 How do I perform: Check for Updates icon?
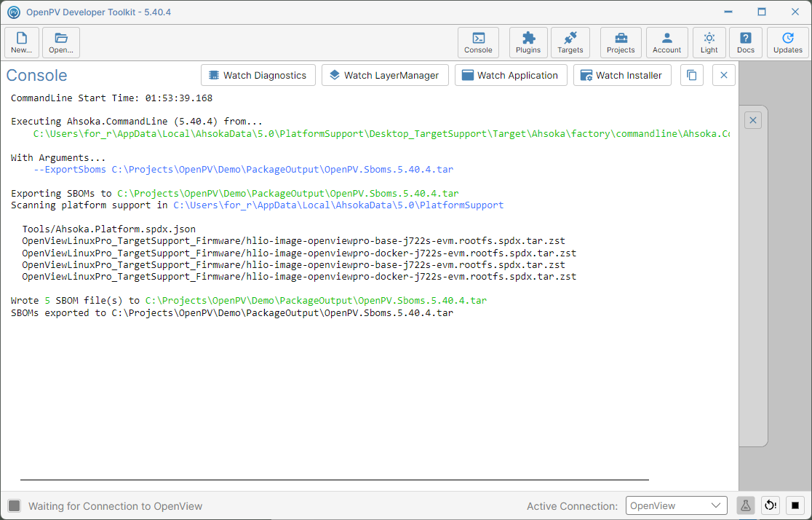click(788, 42)
